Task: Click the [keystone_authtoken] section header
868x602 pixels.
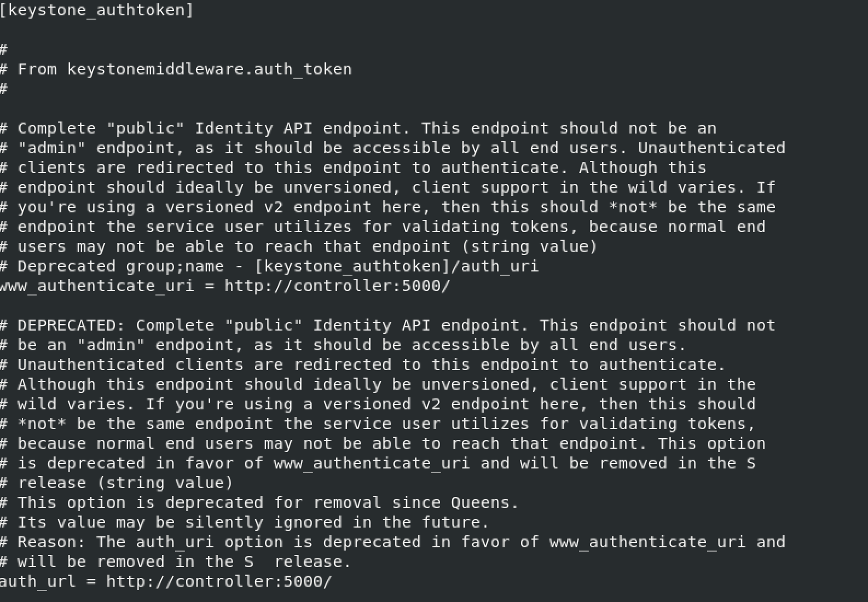Action: 97,10
